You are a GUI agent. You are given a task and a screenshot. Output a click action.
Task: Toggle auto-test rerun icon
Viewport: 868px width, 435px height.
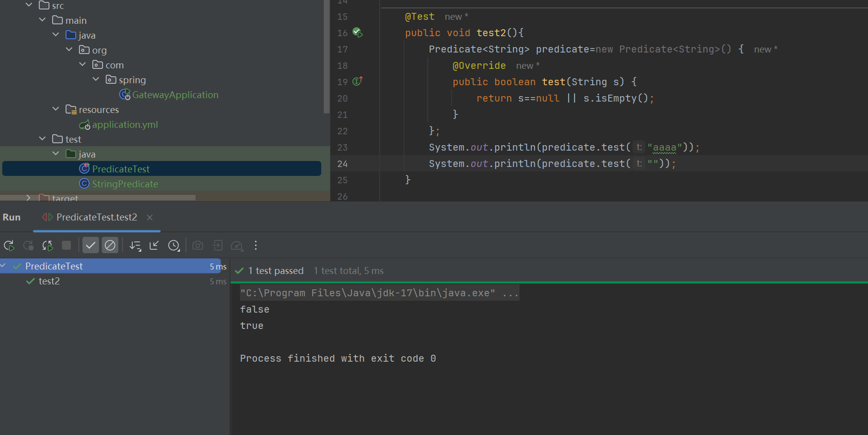pos(48,245)
